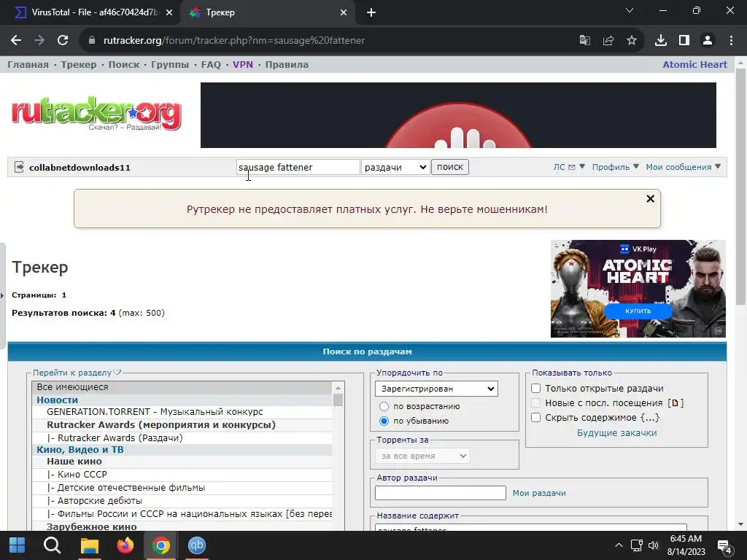Viewport: 747px width, 560px height.
Task: Open Правила in the site menu
Action: point(287,65)
